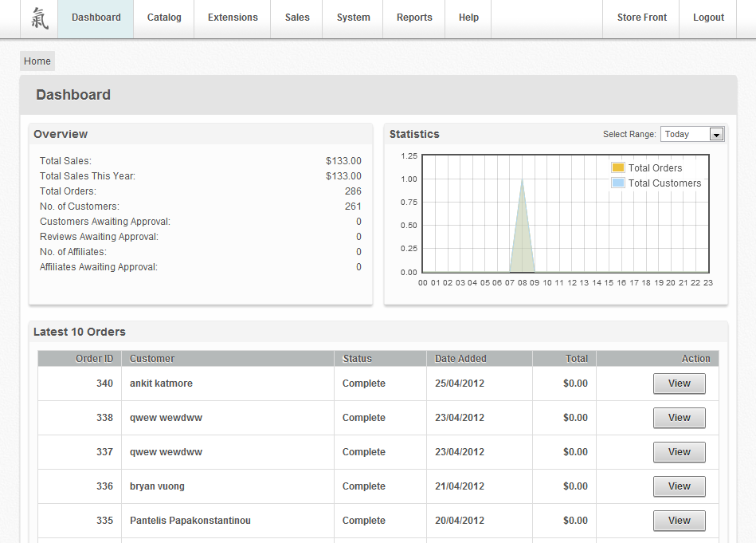The image size is (756, 543).
Task: Click customer name ankit katmore
Action: 161,384
